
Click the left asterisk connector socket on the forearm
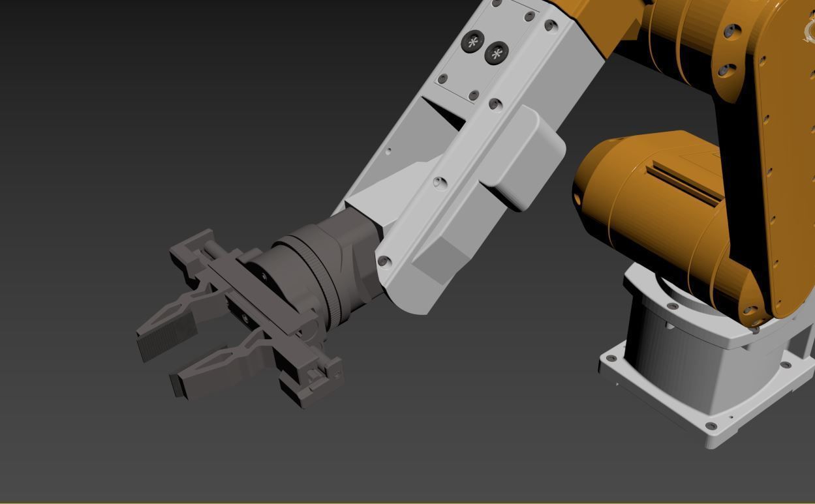(x=472, y=43)
